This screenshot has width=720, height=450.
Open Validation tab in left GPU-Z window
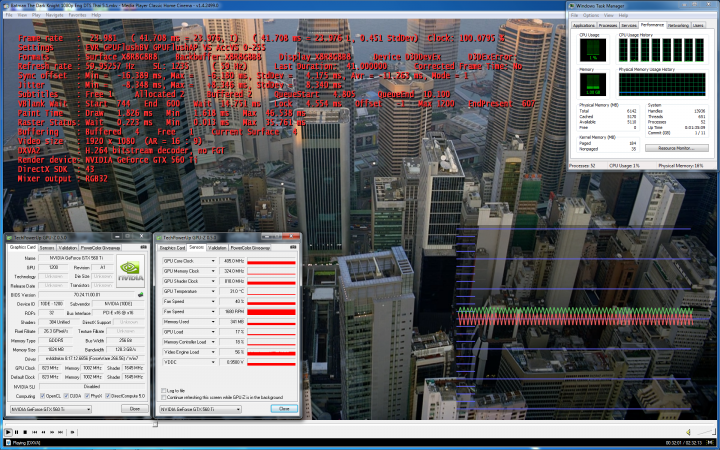coord(68,248)
